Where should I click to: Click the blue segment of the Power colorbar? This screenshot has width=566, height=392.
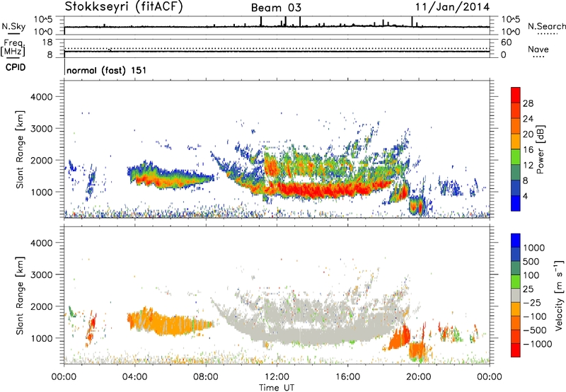[x=516, y=203]
